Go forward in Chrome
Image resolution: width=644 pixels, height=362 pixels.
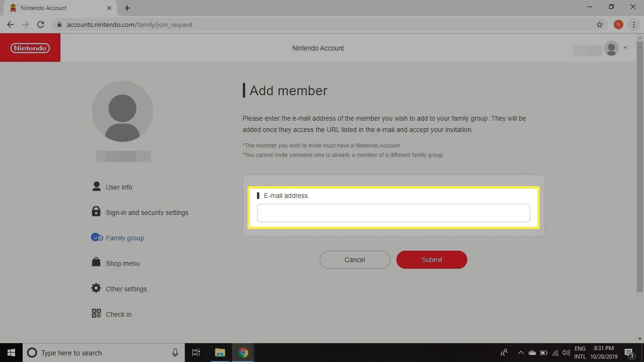[25, 25]
